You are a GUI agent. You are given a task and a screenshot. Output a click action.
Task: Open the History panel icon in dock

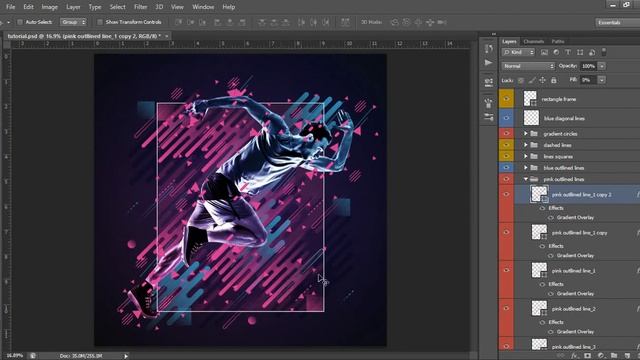(489, 49)
